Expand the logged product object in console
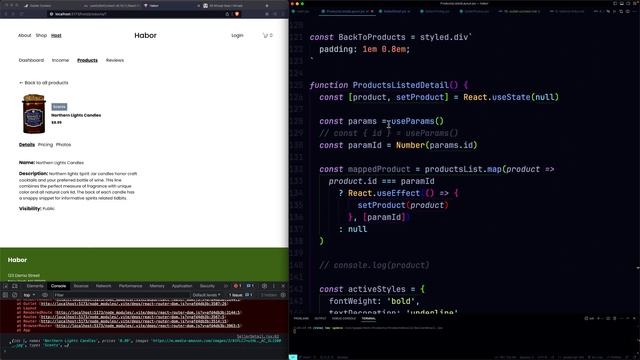The image size is (640, 360). coord(11,341)
